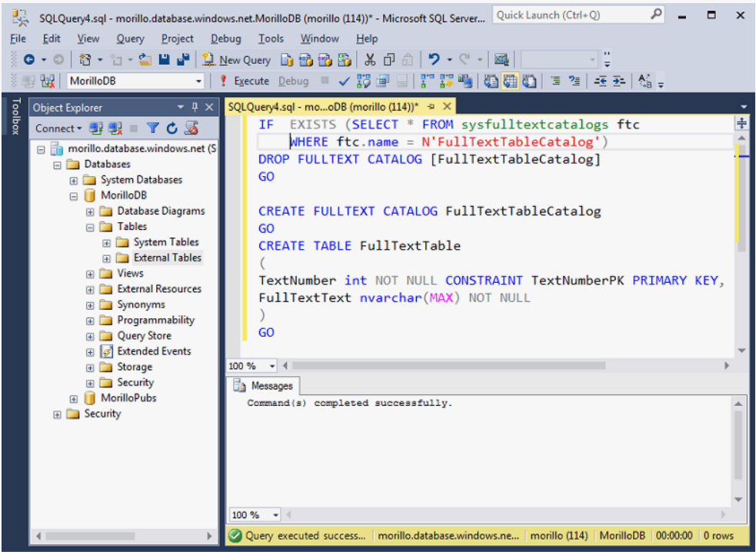The width and height of the screenshot is (756, 552).
Task: Undo the last action with the Undo icon
Action: [x=434, y=60]
